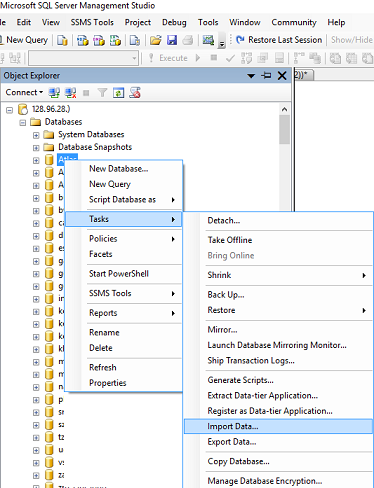The height and width of the screenshot is (488, 374).
Task: Click the Object Explorer vertical scrollbar thumb
Action: [284, 130]
